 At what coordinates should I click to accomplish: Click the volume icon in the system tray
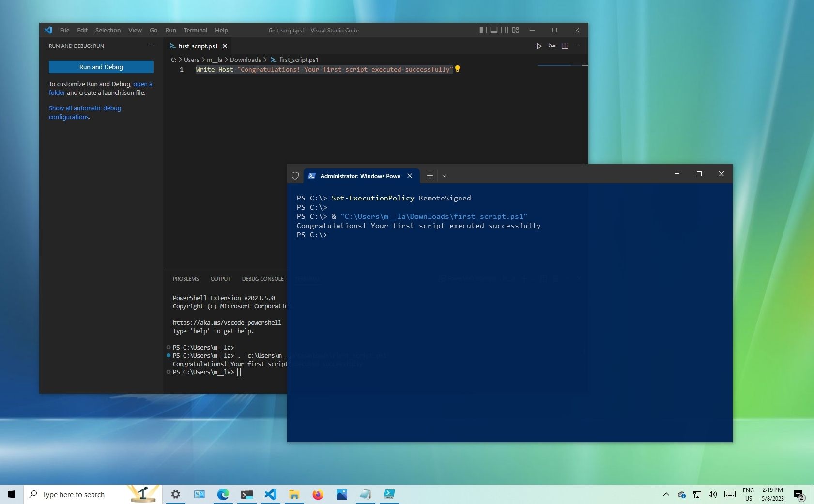click(712, 494)
